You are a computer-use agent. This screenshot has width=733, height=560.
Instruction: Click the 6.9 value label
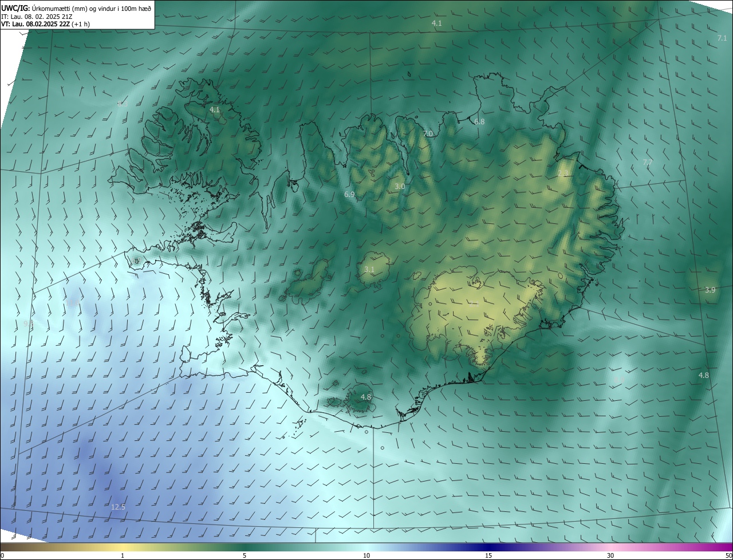tap(349, 195)
